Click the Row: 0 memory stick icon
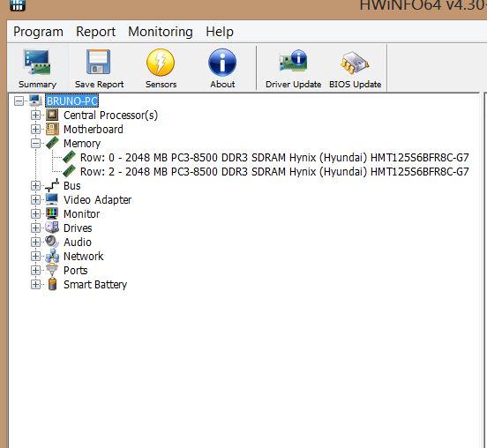 pos(69,157)
